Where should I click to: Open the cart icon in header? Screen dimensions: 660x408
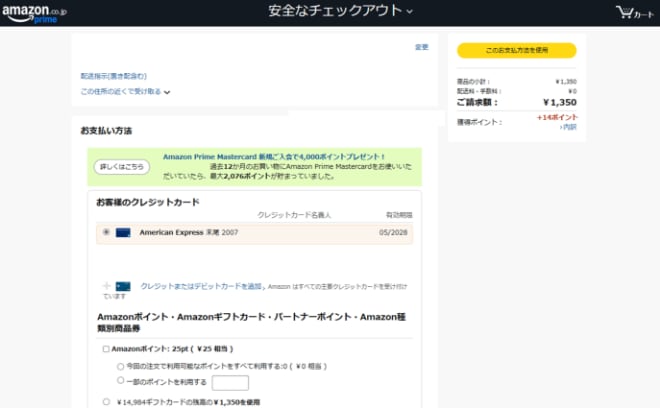(x=635, y=13)
